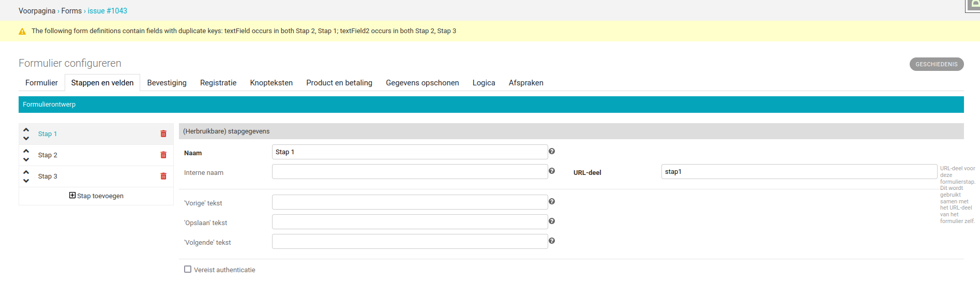The width and height of the screenshot is (980, 281).
Task: Click the Geschiedenis button
Action: point(937,64)
